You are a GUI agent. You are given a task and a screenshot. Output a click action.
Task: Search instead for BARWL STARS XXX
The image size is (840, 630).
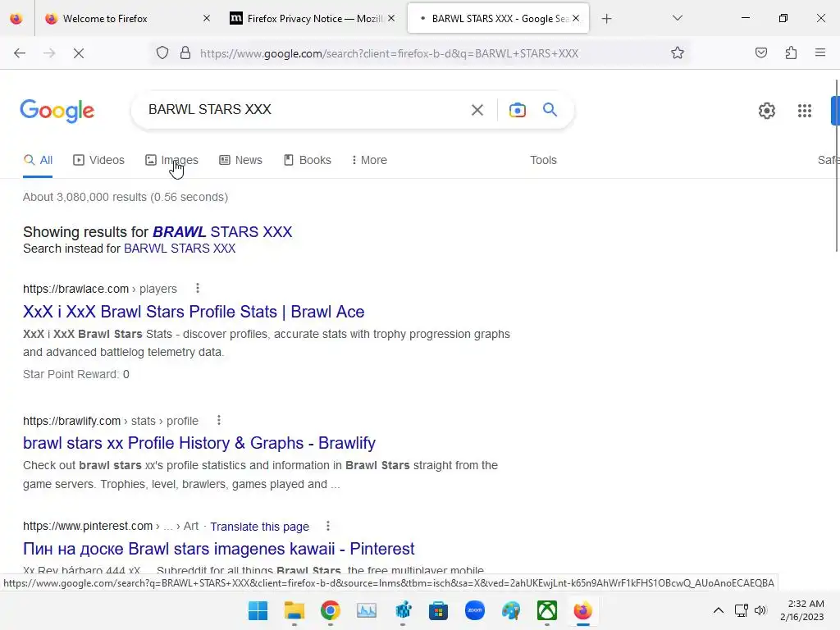[180, 249]
